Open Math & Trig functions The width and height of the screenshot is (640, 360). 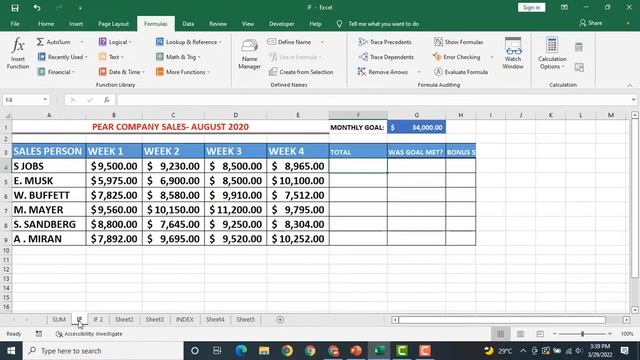178,57
